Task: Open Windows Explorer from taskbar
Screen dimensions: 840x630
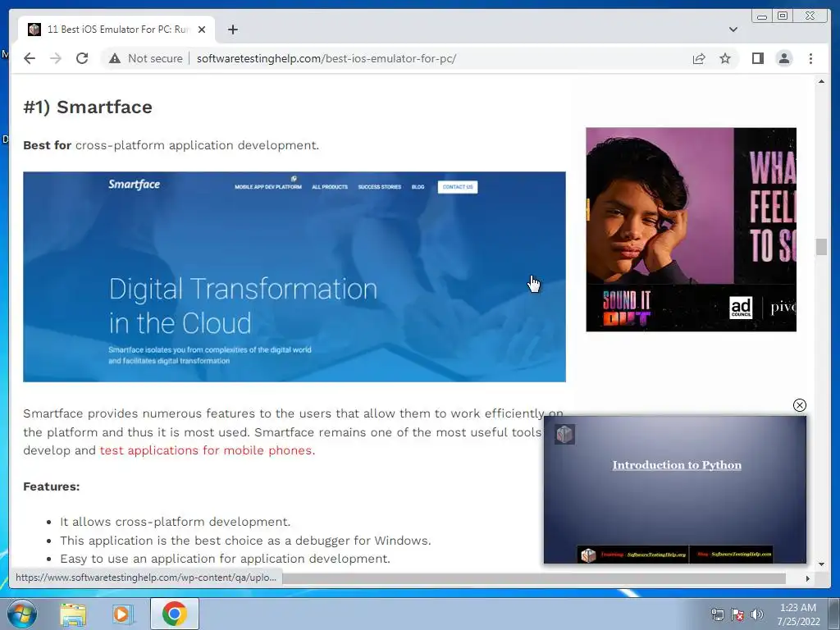Action: click(73, 614)
